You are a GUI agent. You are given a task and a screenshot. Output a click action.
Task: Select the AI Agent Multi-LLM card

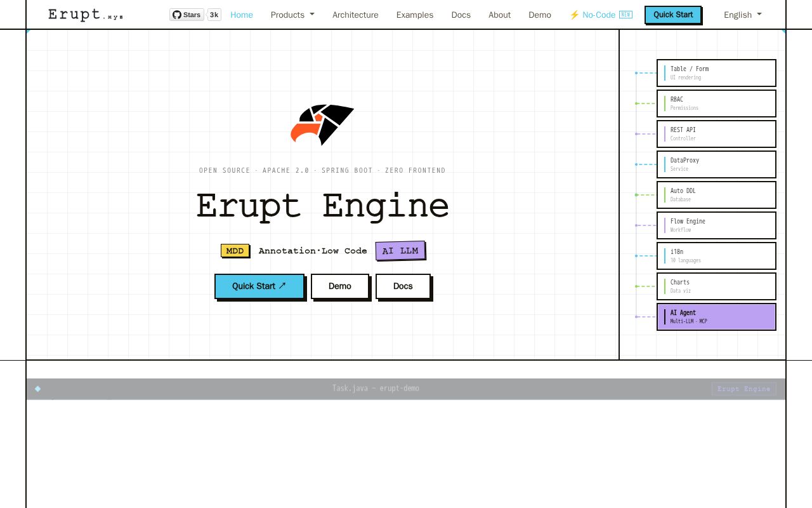click(x=716, y=317)
